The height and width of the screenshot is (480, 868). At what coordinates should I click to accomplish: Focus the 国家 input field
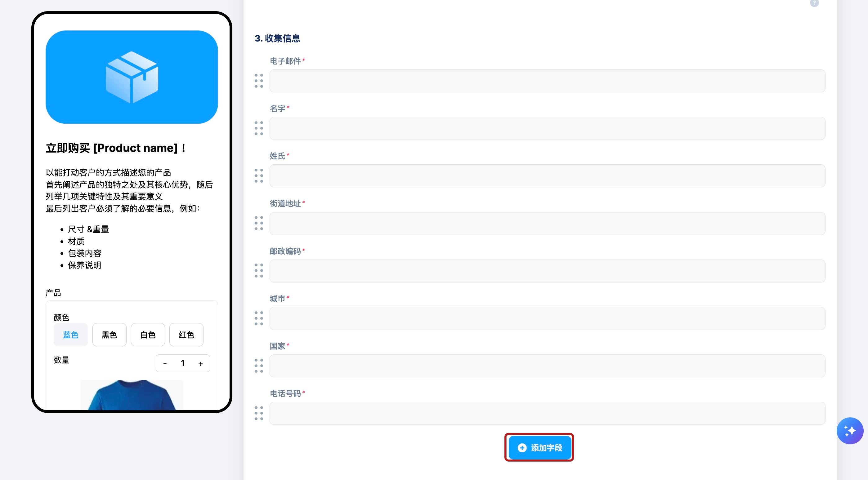click(x=547, y=366)
